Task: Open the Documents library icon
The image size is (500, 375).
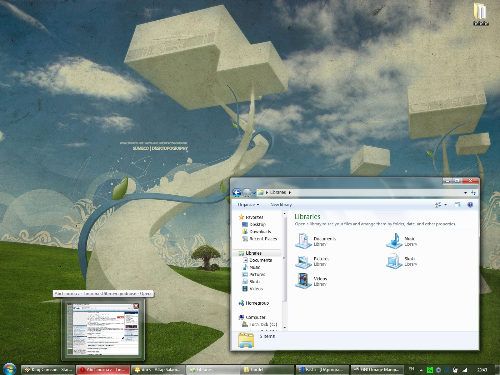Action: [x=303, y=241]
